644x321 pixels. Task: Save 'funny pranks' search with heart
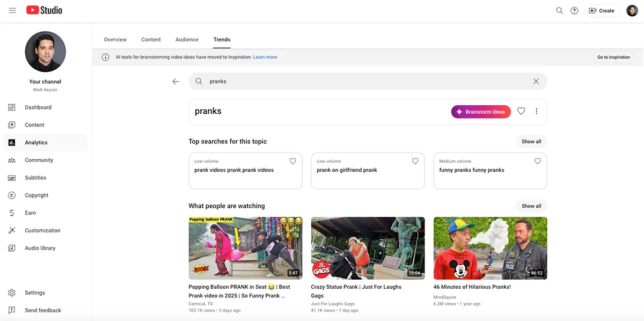pos(537,161)
